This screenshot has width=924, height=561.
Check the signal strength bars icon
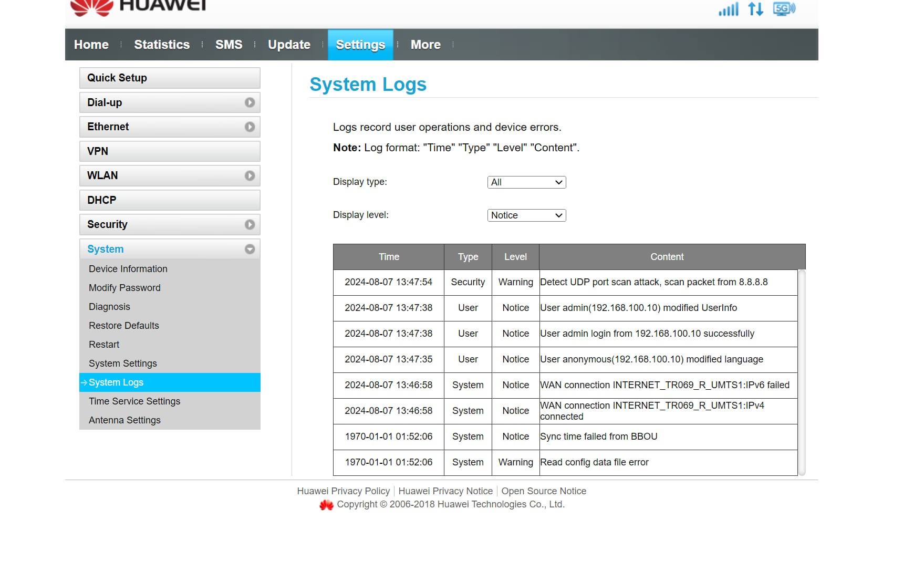click(x=729, y=9)
